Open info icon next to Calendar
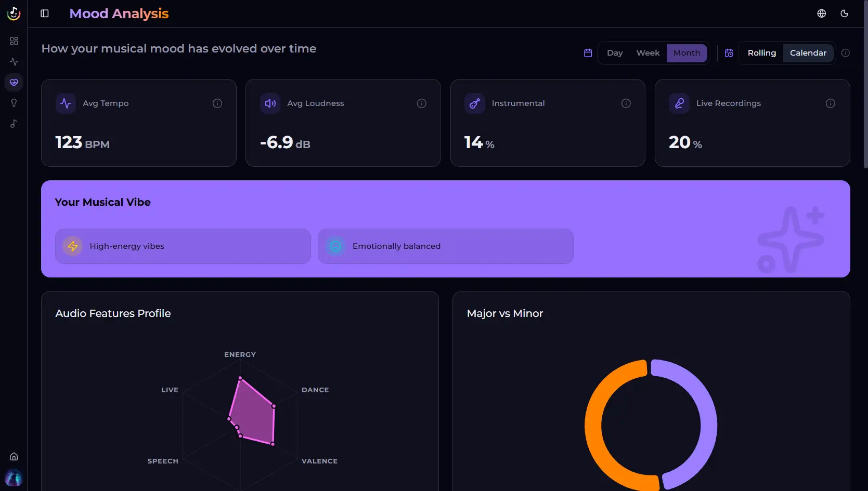 pyautogui.click(x=846, y=53)
